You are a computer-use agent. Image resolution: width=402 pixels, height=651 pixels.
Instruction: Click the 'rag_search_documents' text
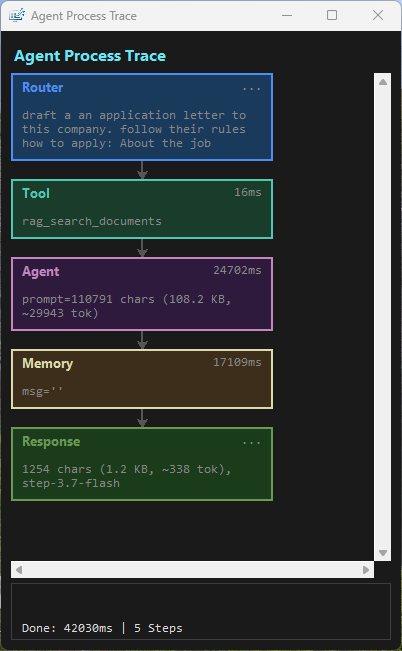[92, 221]
